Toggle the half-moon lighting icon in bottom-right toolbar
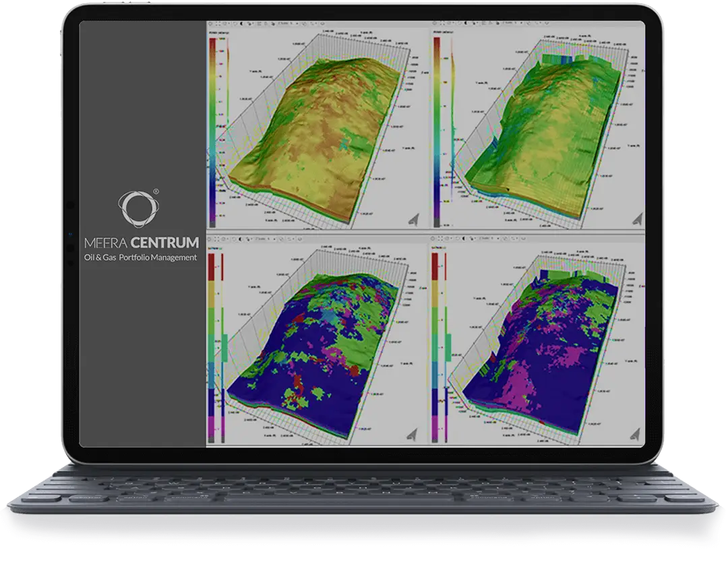The width and height of the screenshot is (728, 579). pos(465,239)
